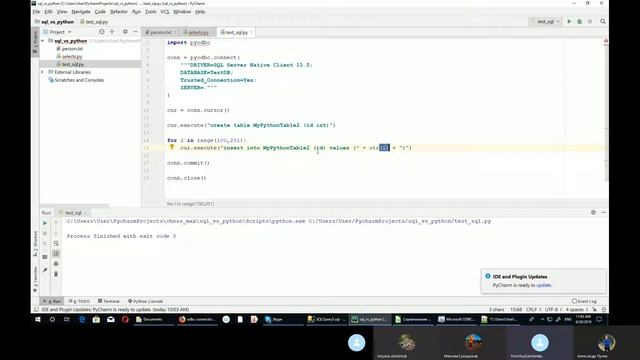
Task: Clear all Run console output with the trash icon
Action: click(56, 274)
